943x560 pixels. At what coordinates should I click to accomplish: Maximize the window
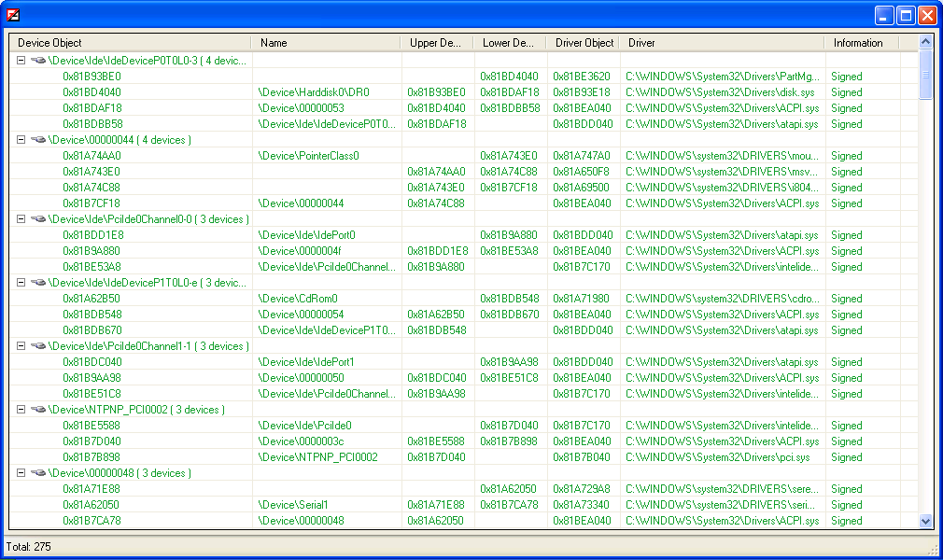pyautogui.click(x=906, y=15)
